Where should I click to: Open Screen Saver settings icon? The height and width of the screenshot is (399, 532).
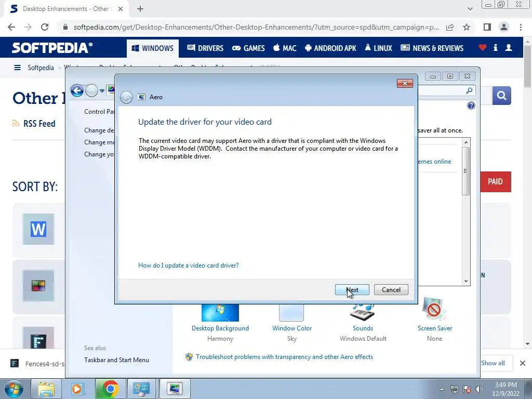(434, 309)
